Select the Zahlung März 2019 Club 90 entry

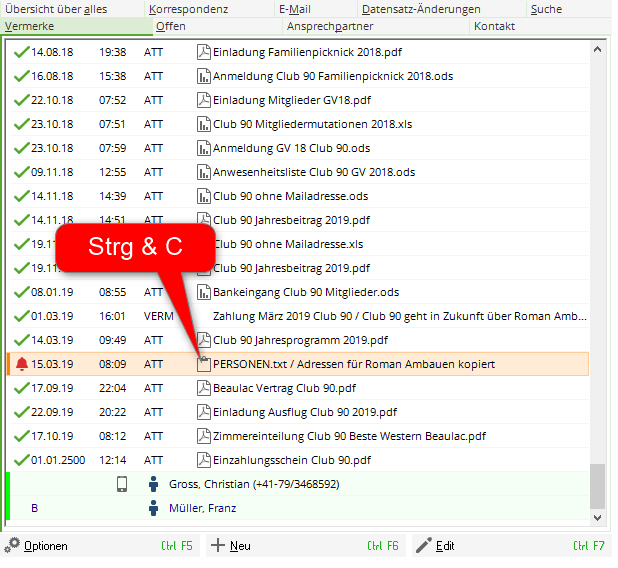[x=399, y=316]
